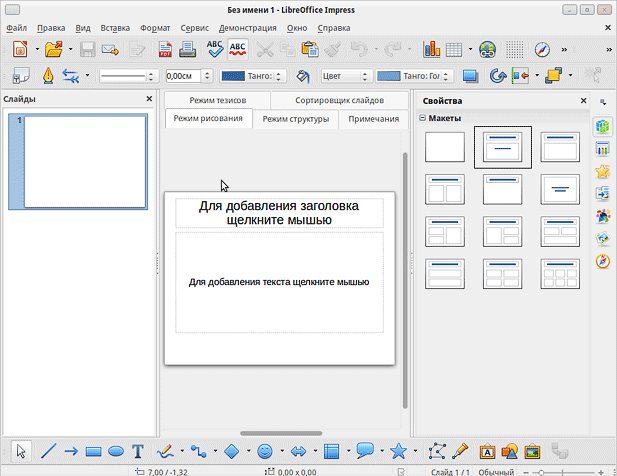Select the smiley Symbol Shapes tool

(265, 451)
